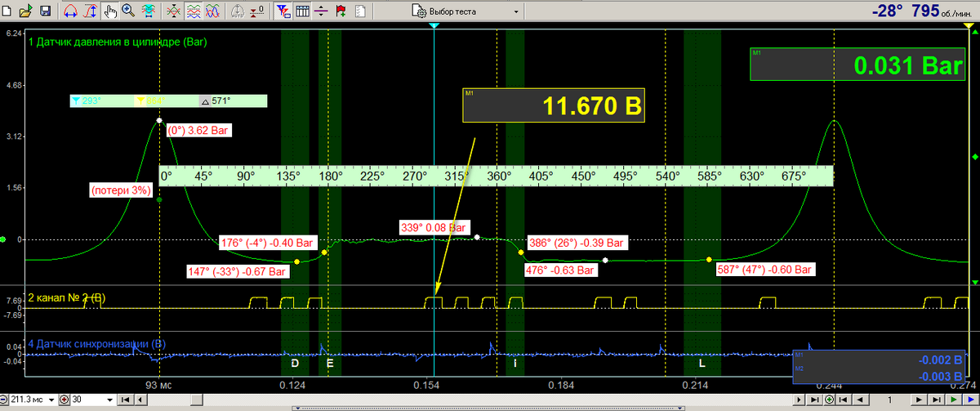This screenshot has height=411, width=980.
Task: Click the grey AUTO scale icon
Action: click(238, 11)
